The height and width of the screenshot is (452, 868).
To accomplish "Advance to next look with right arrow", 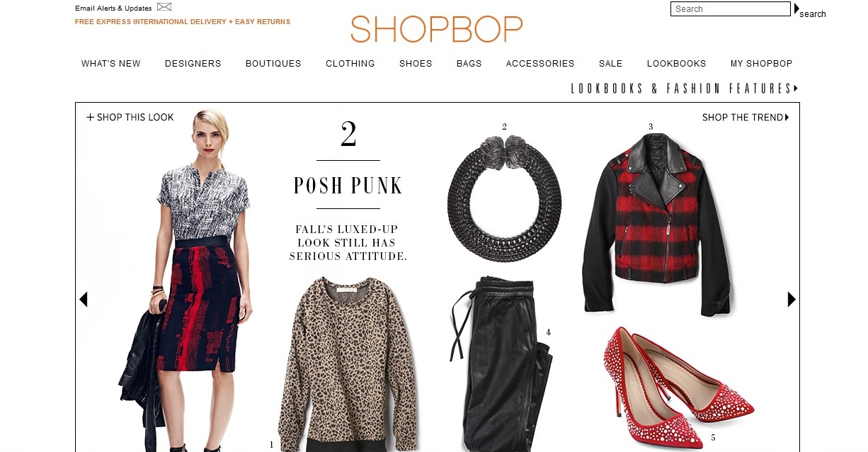I will (x=792, y=300).
